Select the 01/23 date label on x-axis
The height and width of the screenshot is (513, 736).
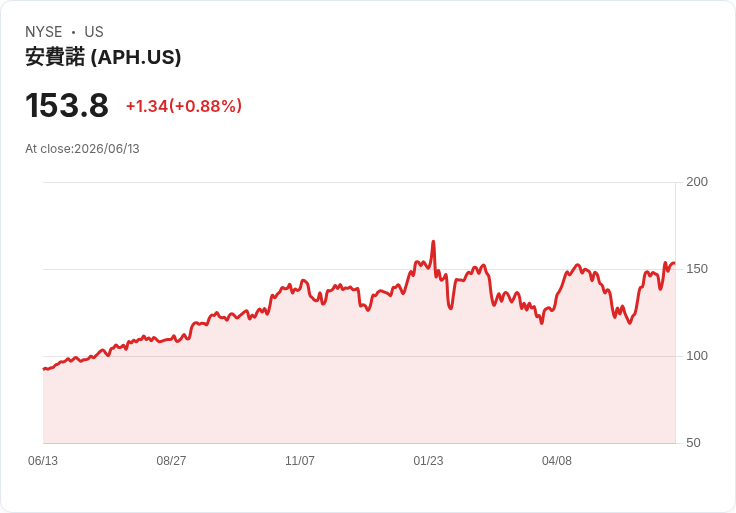pyautogui.click(x=428, y=461)
